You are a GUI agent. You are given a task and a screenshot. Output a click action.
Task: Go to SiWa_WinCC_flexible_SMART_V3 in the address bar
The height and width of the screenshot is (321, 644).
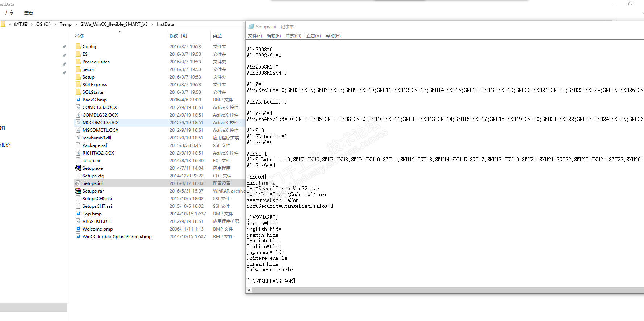[x=114, y=24]
